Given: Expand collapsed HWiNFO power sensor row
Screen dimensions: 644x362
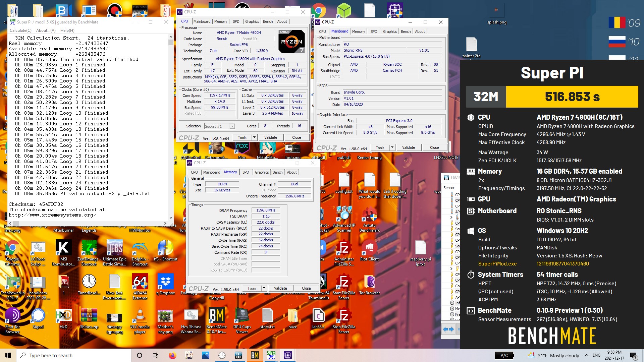Looking at the screenshot, I should tap(451, 268).
